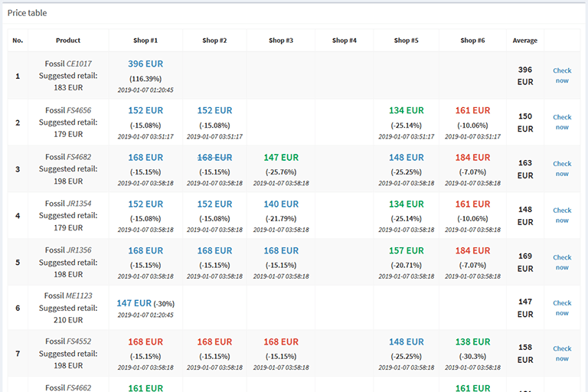Open Check now link for Fossil CE1017

(562, 75)
